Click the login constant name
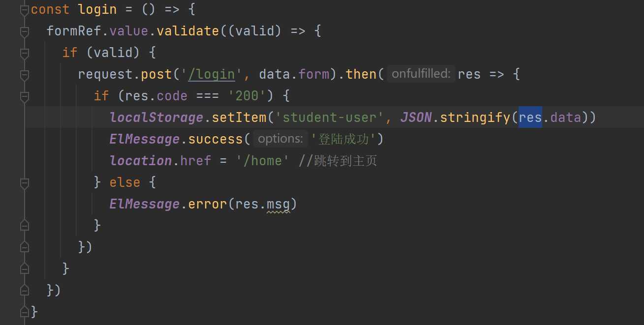Viewport: 644px width, 325px height. [97, 9]
